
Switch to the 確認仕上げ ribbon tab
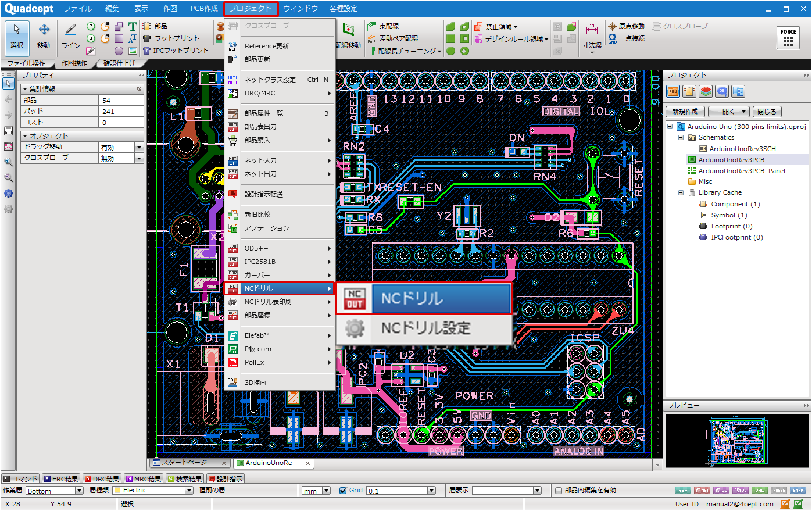(119, 63)
